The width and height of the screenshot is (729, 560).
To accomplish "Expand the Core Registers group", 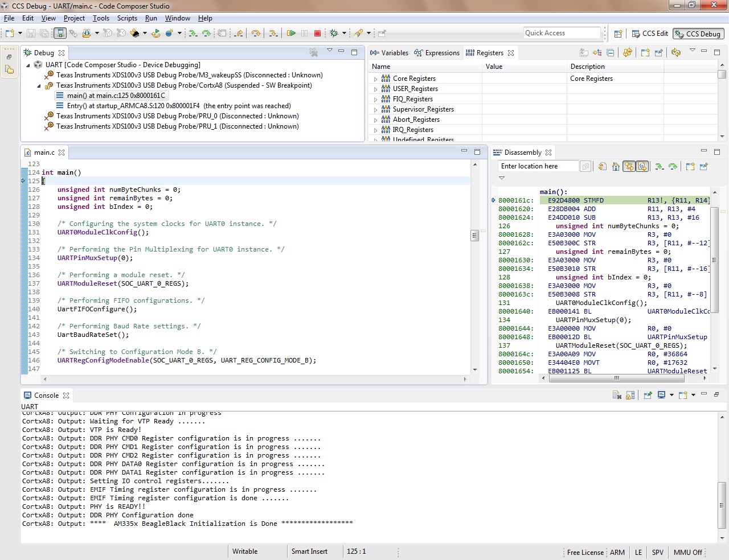I will (375, 79).
